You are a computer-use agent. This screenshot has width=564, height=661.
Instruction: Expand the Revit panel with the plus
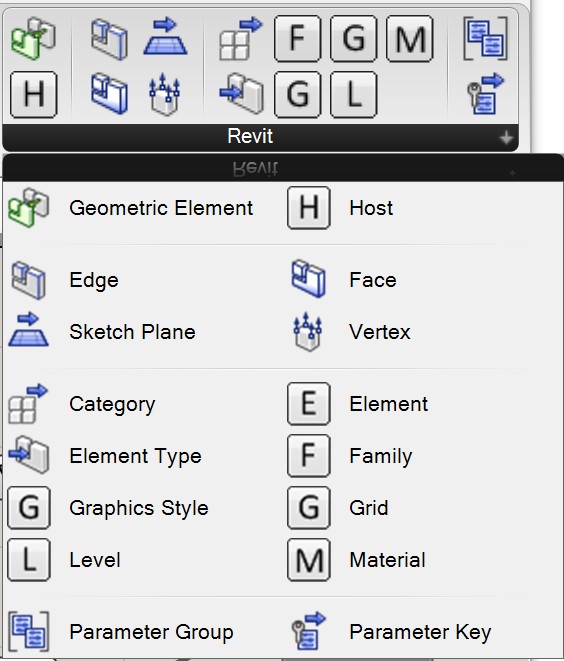point(506,137)
